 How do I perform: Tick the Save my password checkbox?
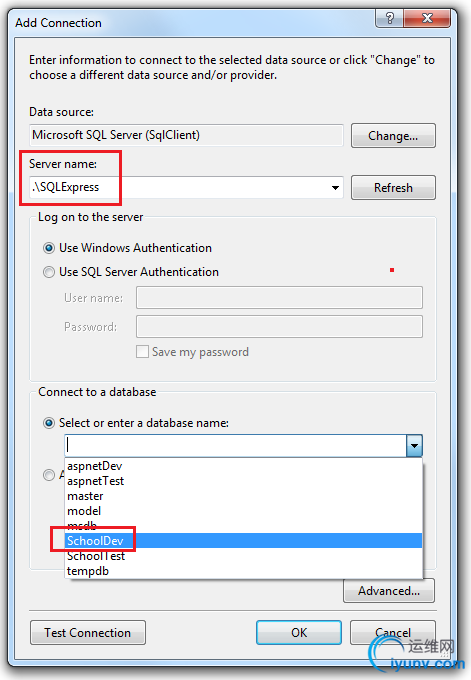click(x=142, y=351)
